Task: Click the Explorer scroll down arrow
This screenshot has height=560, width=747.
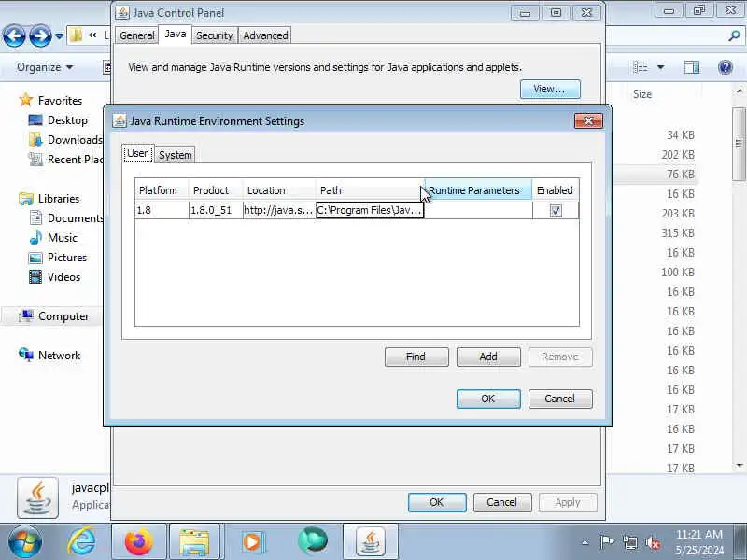Action: click(x=740, y=465)
